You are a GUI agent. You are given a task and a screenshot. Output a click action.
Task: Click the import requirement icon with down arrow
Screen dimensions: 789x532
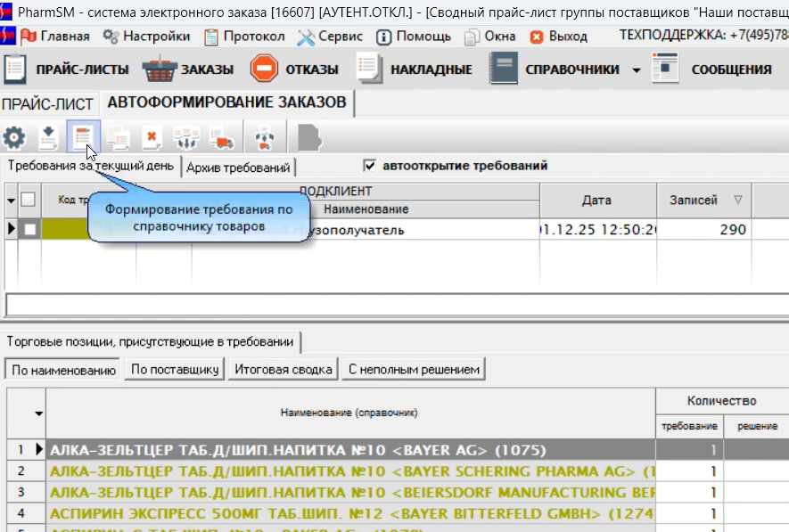coord(49,138)
